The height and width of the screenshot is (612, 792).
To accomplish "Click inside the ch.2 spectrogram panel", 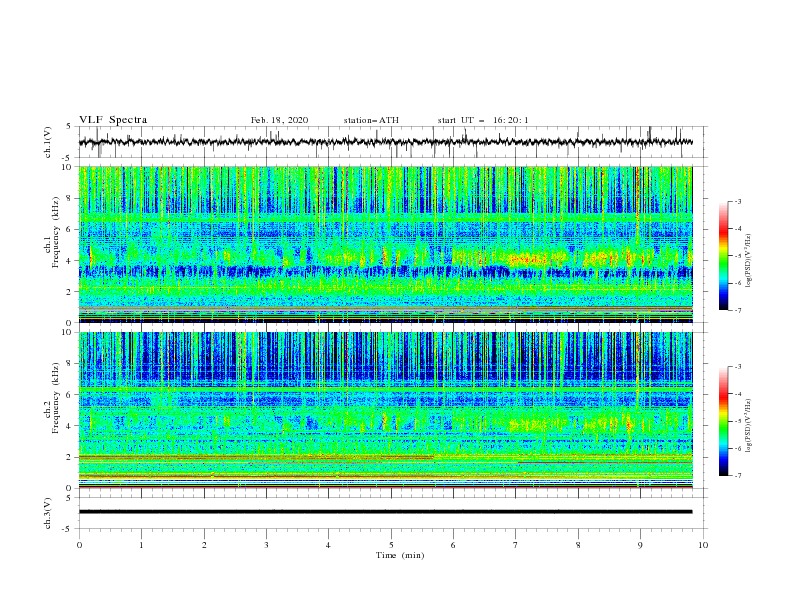I will 385,410.
